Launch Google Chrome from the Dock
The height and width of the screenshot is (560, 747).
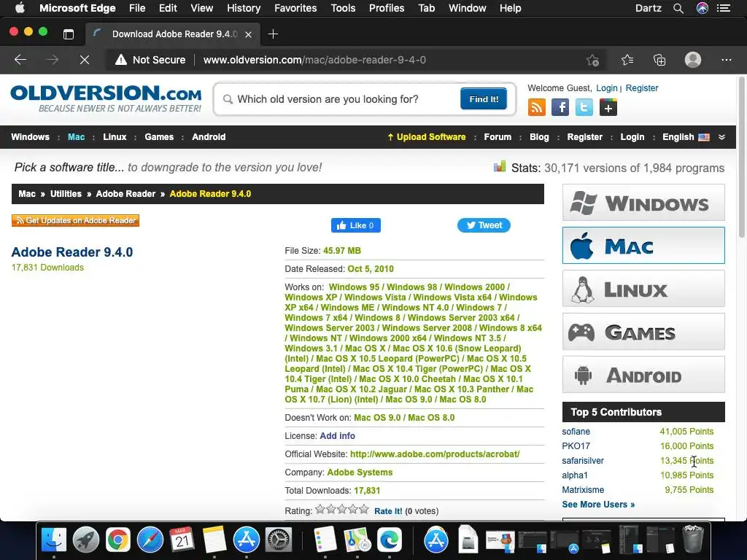coord(118,540)
